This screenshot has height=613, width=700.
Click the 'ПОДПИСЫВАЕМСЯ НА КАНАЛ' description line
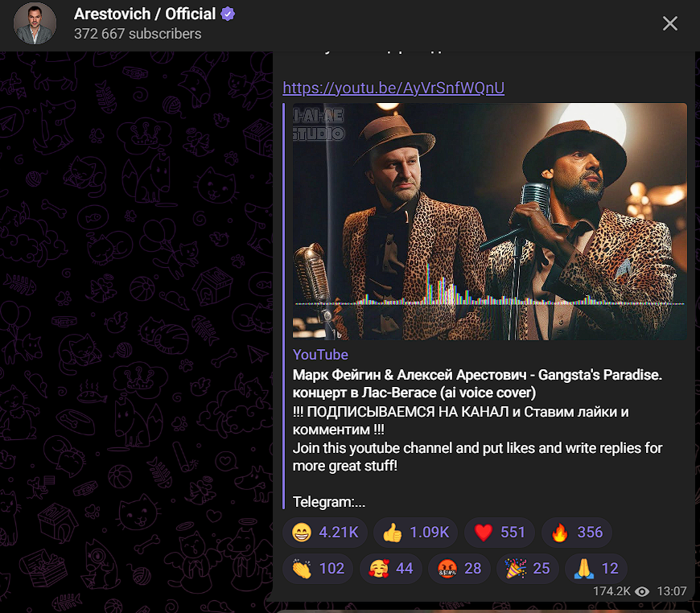pyautogui.click(x=460, y=421)
